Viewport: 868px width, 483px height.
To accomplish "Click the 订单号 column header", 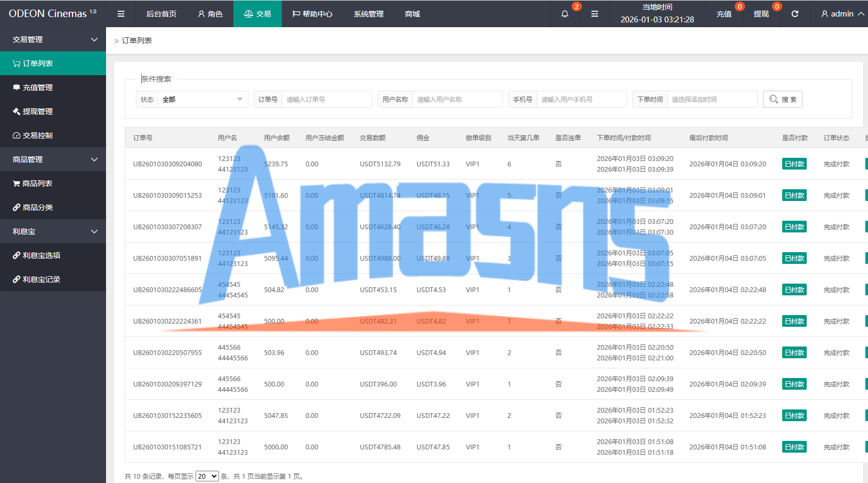I will (143, 138).
